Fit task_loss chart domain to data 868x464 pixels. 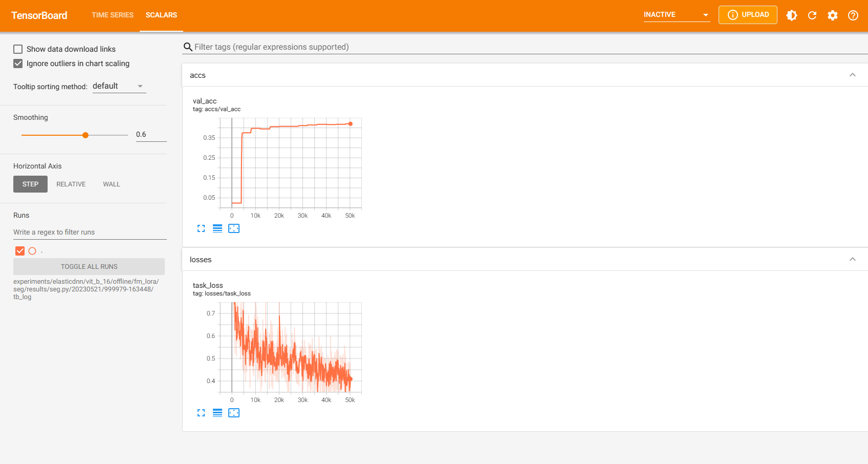tap(234, 413)
